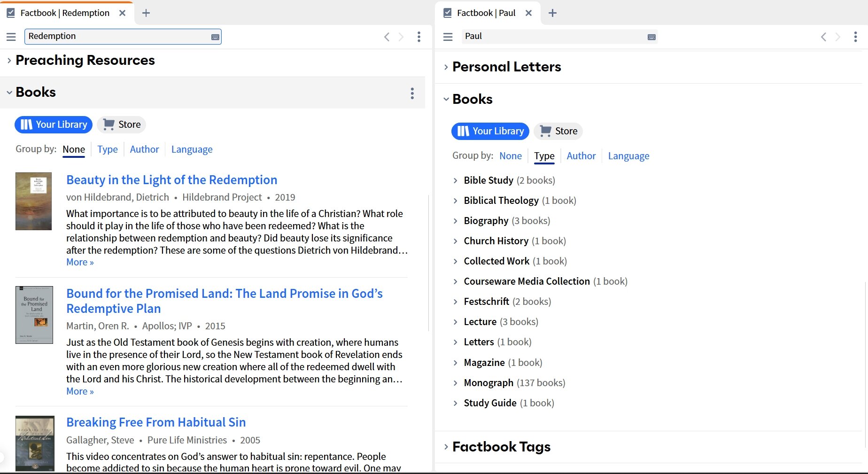This screenshot has height=474, width=868.
Task: Open the three-dot menu next to Books heading
Action: point(412,93)
